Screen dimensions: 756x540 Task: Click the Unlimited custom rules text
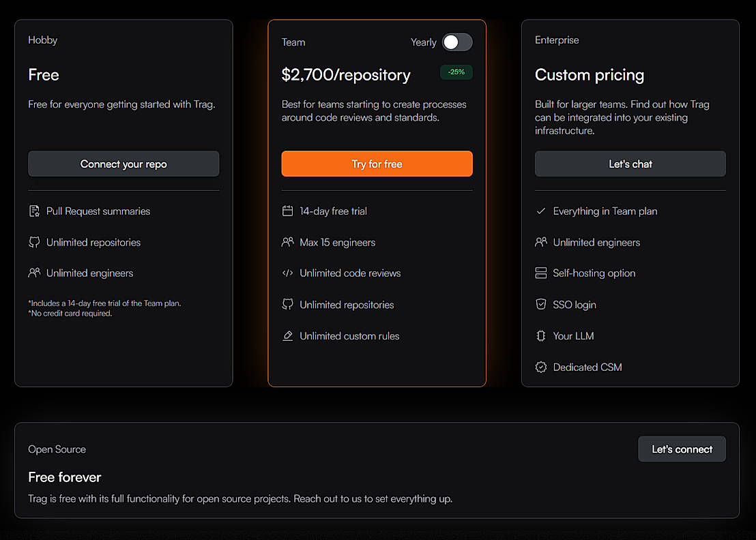point(349,335)
